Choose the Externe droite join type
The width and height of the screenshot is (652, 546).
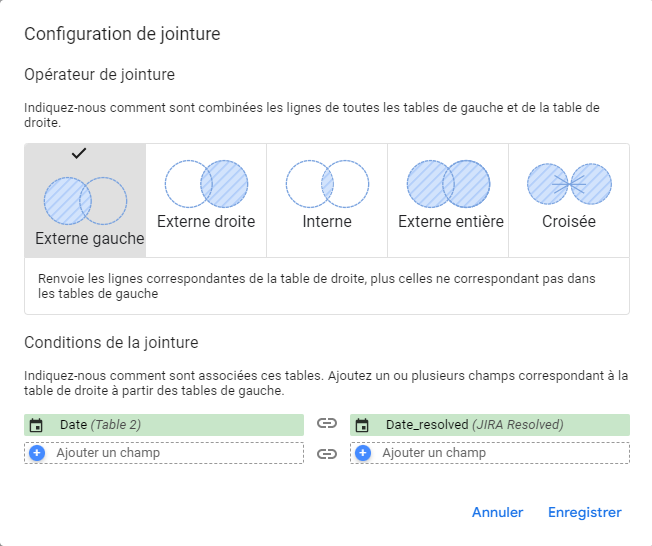coord(206,200)
